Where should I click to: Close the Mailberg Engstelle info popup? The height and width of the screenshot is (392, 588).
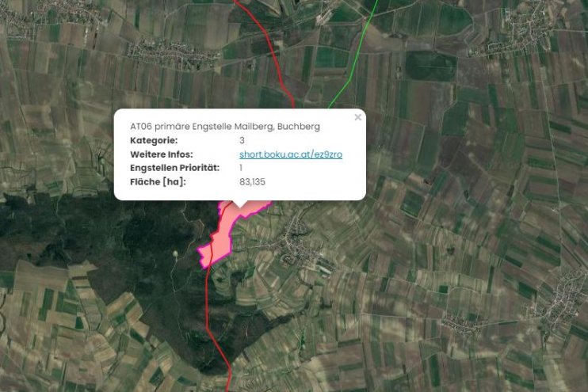(x=357, y=117)
